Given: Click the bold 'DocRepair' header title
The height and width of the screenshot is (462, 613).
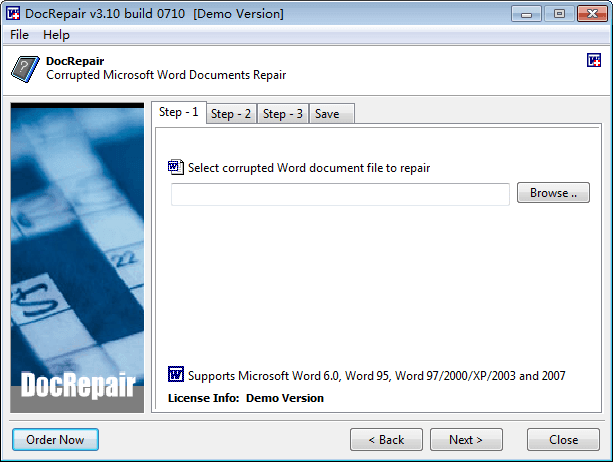Looking at the screenshot, I should point(75,61).
